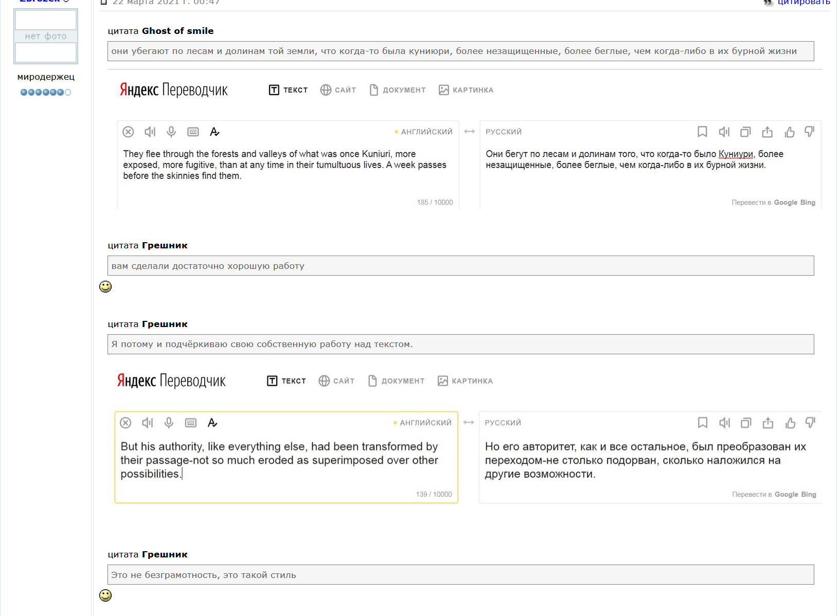Screen dimensions: 840x616
Task: Click quote 'Это не безграмотность, это такой стиль'
Action: pos(460,575)
